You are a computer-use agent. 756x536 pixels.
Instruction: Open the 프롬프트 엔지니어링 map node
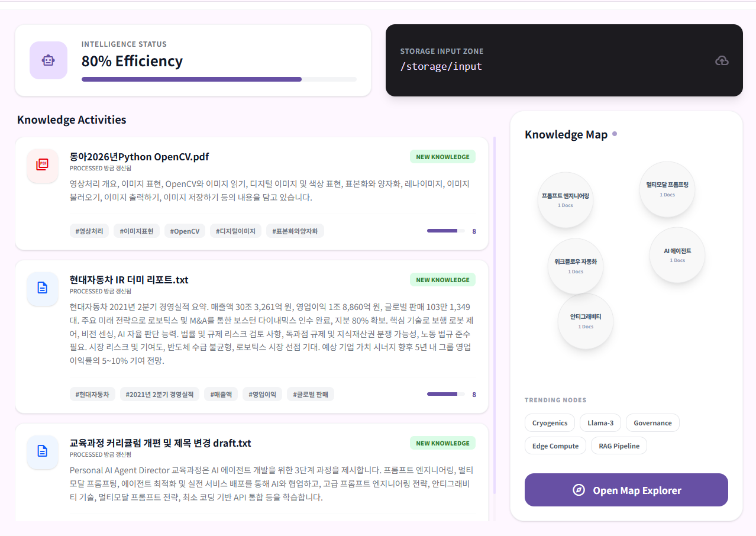tap(566, 200)
